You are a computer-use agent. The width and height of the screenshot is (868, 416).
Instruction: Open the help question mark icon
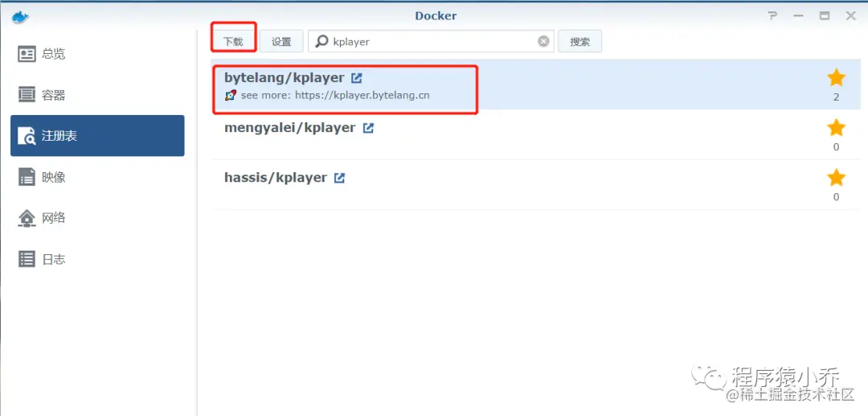click(x=773, y=16)
